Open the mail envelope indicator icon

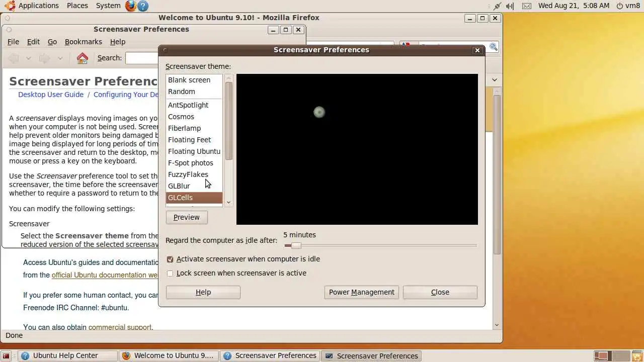coord(526,6)
